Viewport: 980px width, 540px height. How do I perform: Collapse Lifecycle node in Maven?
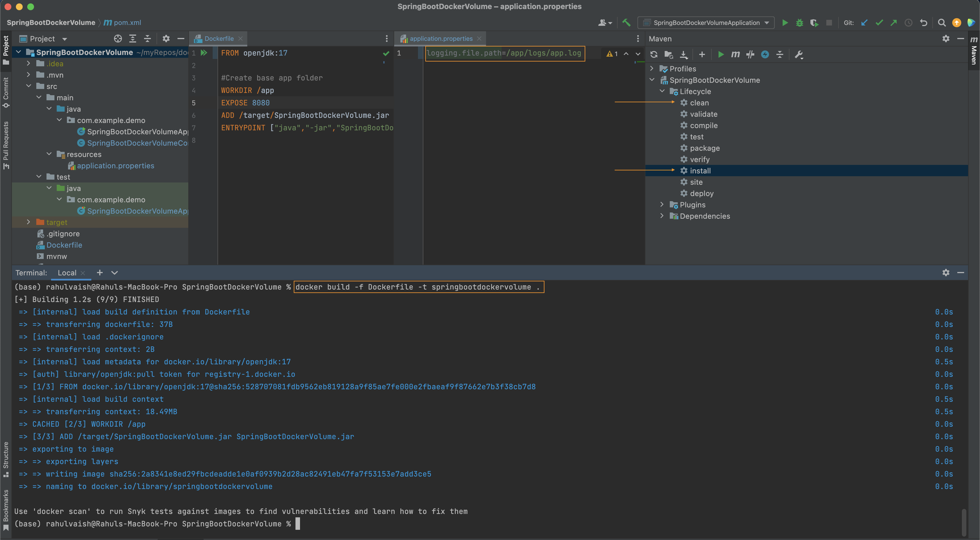pyautogui.click(x=662, y=91)
